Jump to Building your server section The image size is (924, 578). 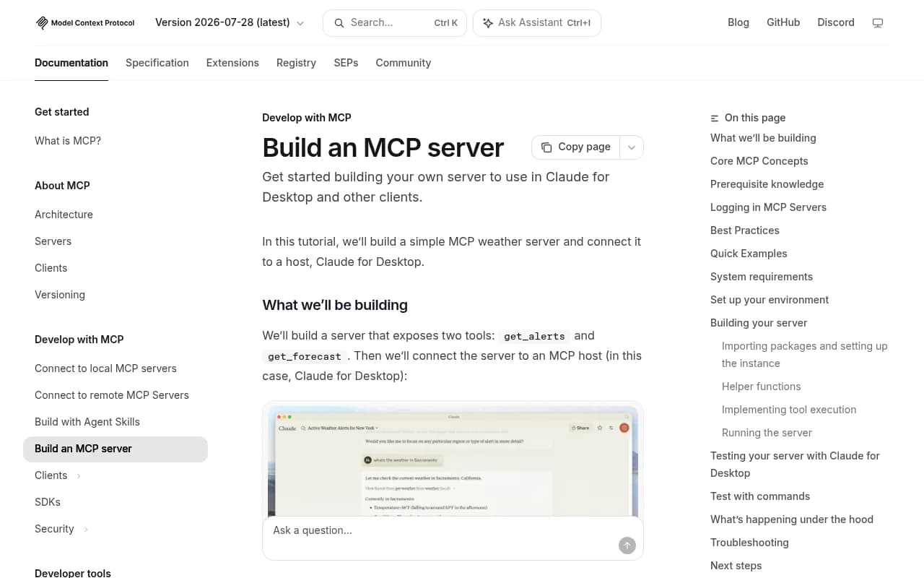759,323
